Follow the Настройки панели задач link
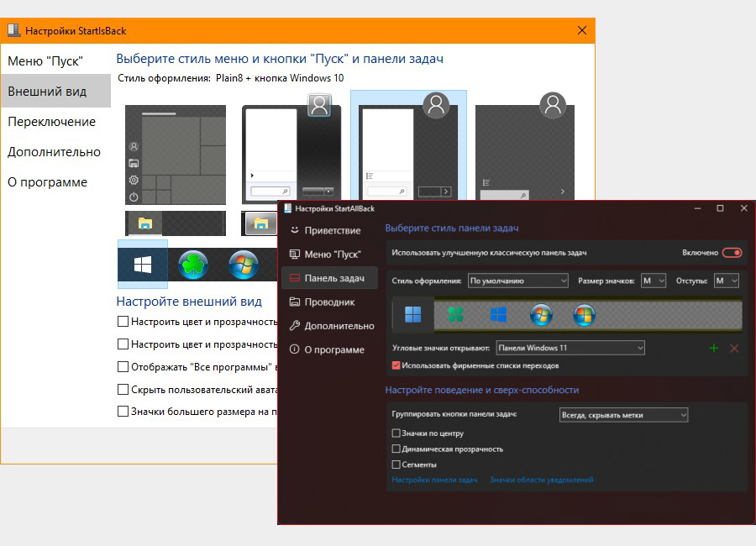Screen dimensions: 756x546 point(434,480)
